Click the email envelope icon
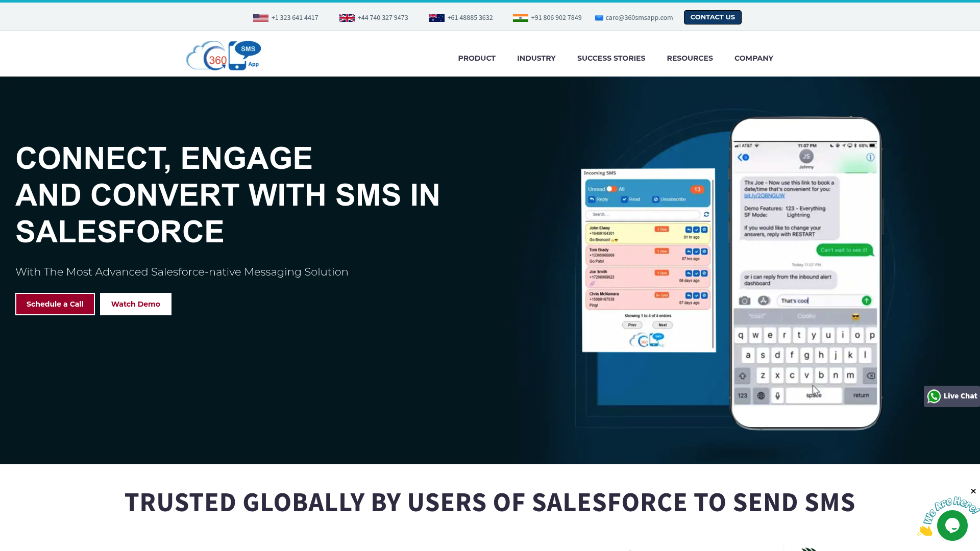Image resolution: width=980 pixels, height=551 pixels. pos(599,18)
